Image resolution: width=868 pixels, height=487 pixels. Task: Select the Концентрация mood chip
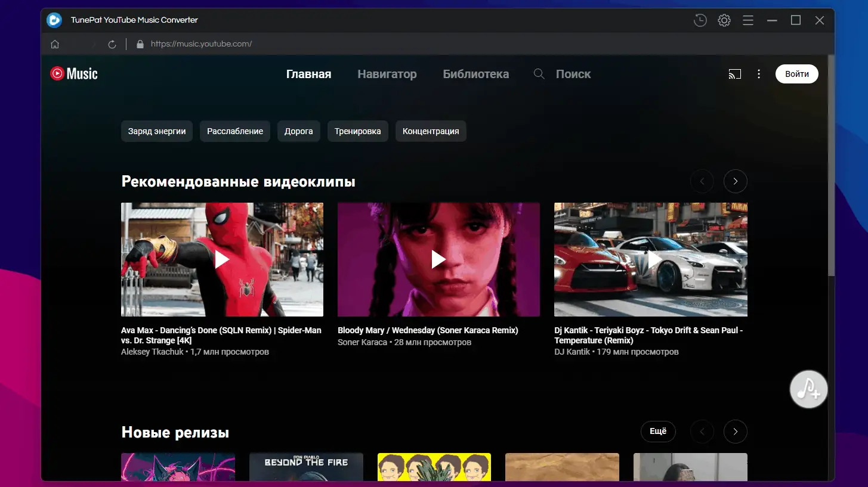(x=431, y=131)
